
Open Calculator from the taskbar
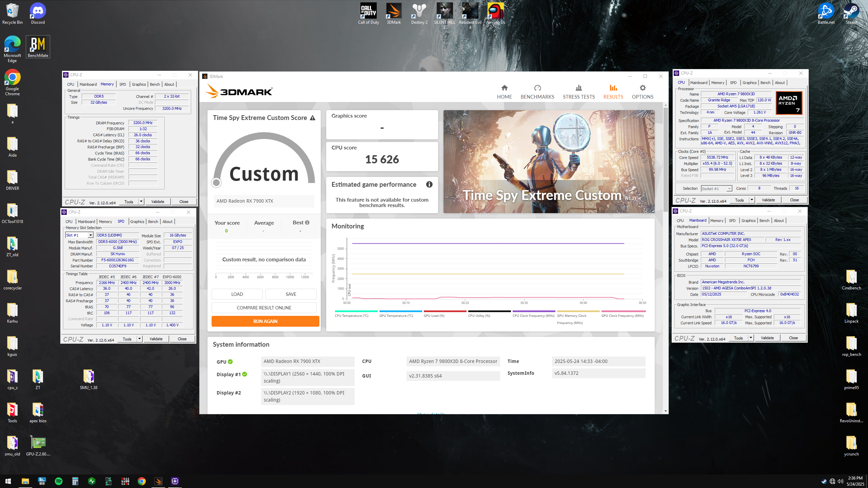75,481
